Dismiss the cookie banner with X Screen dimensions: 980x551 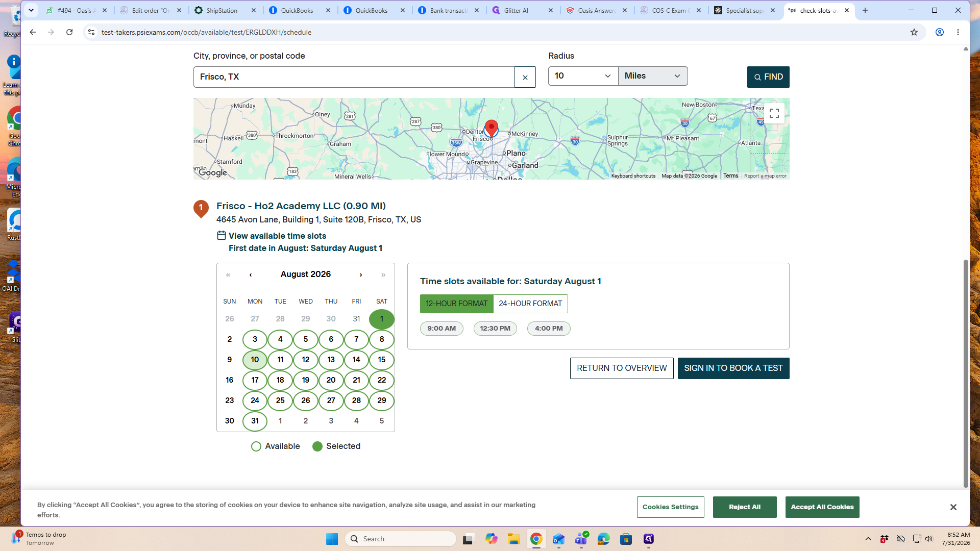coord(953,507)
